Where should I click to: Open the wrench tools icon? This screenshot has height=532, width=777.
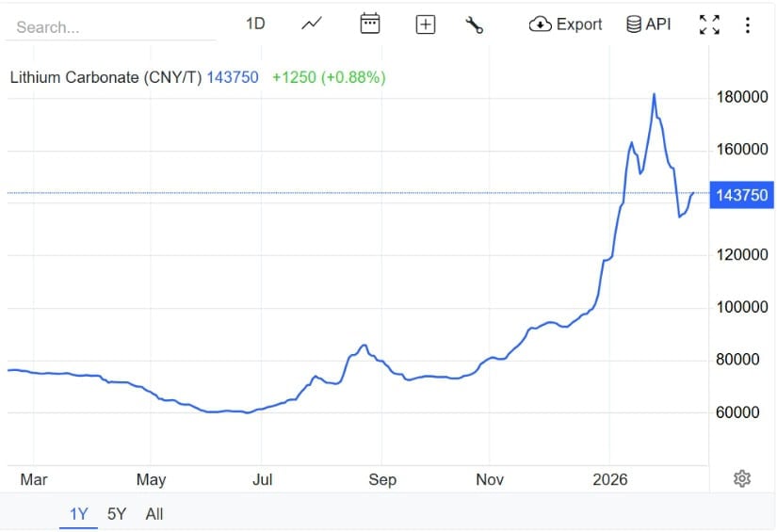[474, 25]
